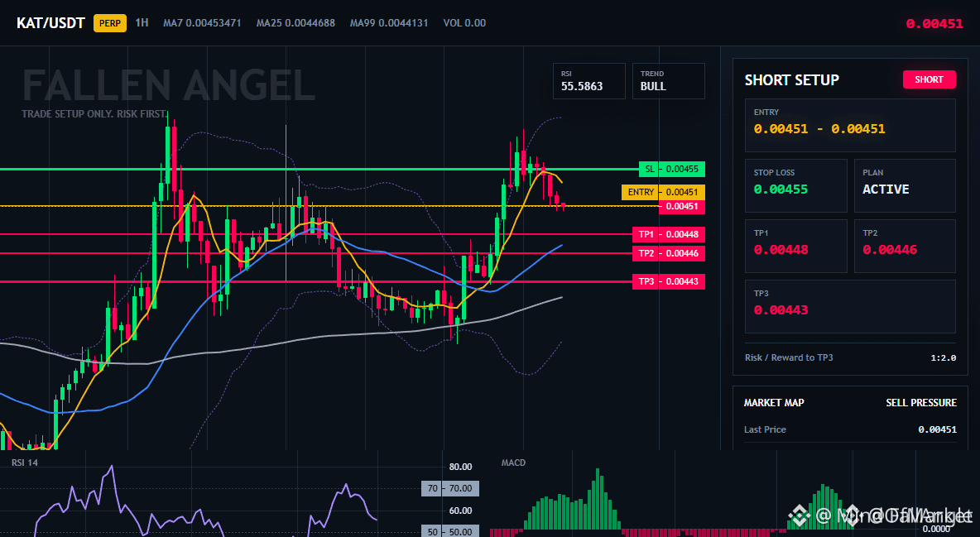Image resolution: width=980 pixels, height=537 pixels.
Task: Click the red current price 0.00451 tag
Action: [x=682, y=206]
